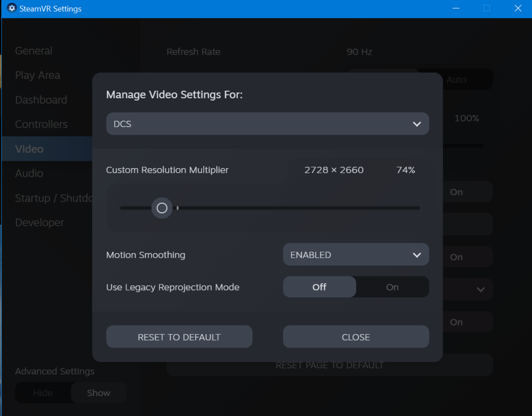Open the Audio settings tab

click(x=29, y=173)
